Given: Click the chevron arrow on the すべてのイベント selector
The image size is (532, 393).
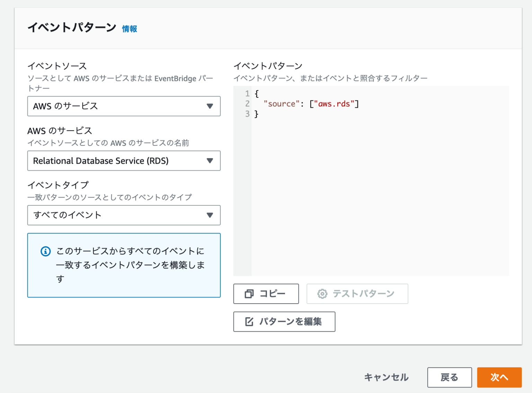Looking at the screenshot, I should click(210, 215).
